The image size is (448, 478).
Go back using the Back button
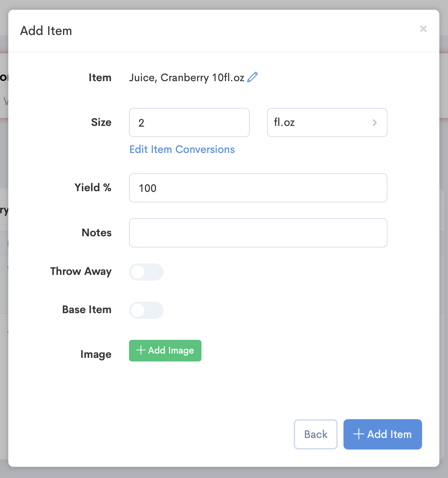pyautogui.click(x=316, y=434)
